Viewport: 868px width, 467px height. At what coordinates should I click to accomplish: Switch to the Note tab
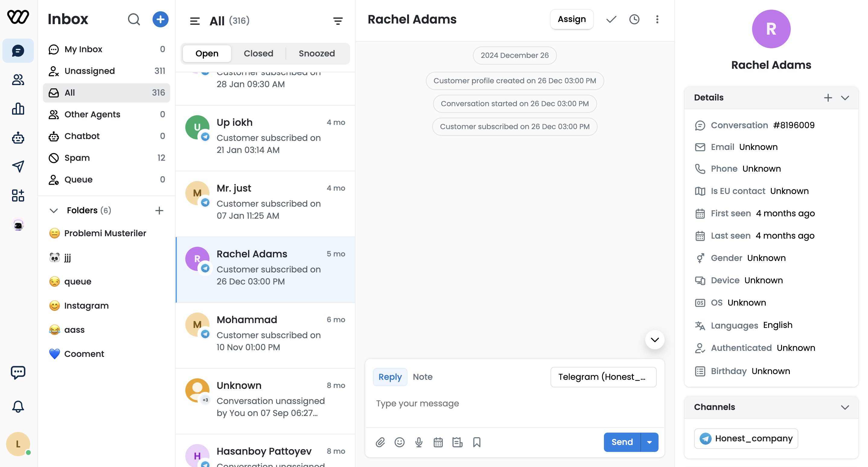point(423,377)
